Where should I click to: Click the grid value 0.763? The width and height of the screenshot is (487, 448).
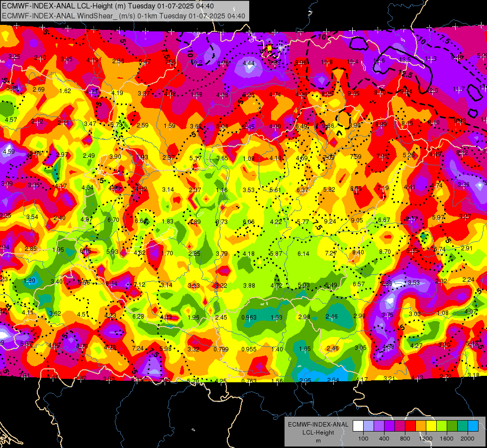[x=249, y=381]
